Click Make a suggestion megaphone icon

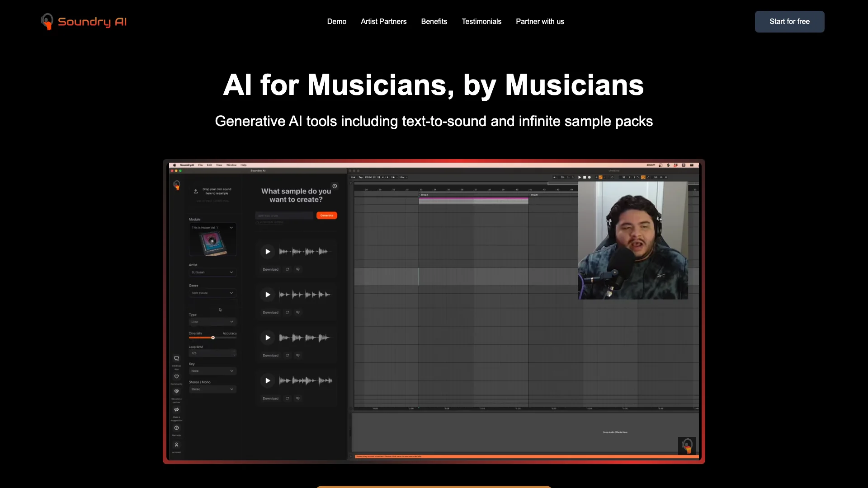pos(177,410)
